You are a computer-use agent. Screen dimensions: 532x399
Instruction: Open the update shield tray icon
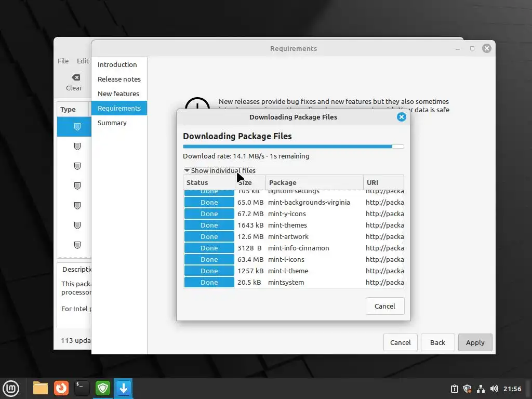coord(468,389)
